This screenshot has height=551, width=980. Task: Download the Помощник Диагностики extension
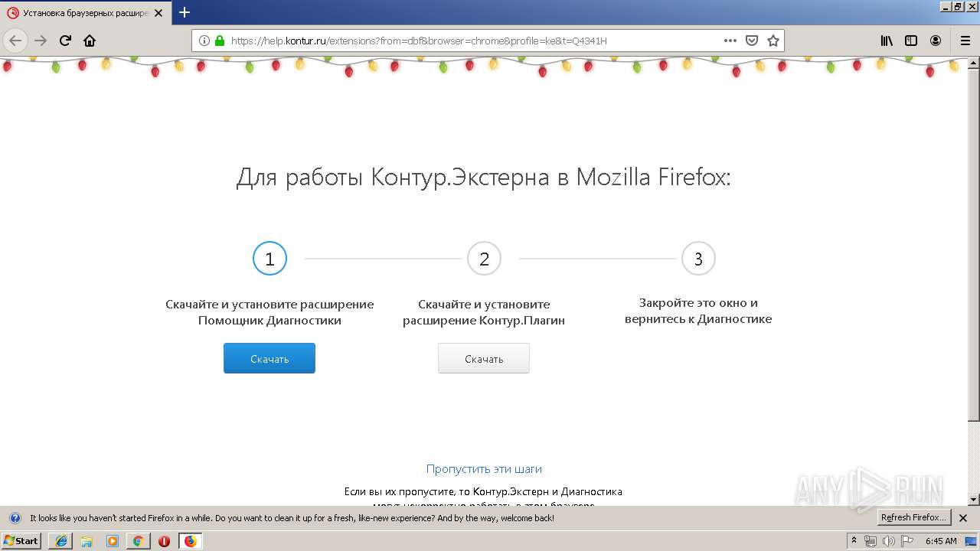click(269, 358)
